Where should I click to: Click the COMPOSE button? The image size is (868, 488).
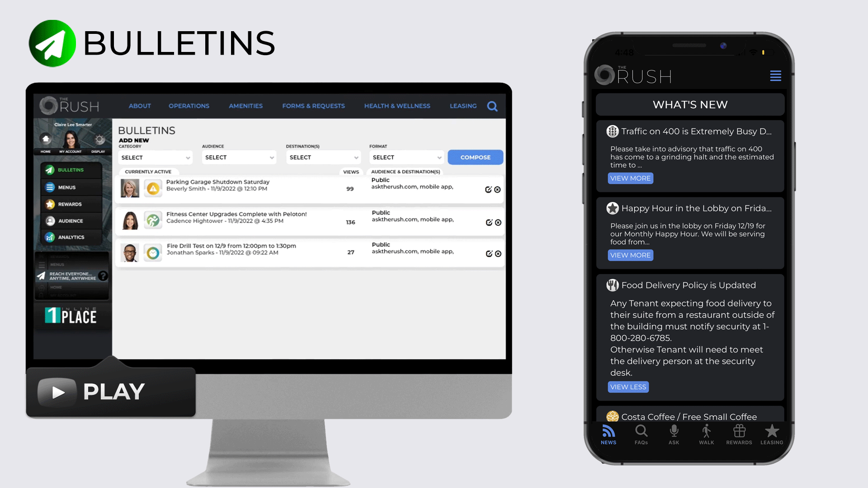pyautogui.click(x=475, y=157)
